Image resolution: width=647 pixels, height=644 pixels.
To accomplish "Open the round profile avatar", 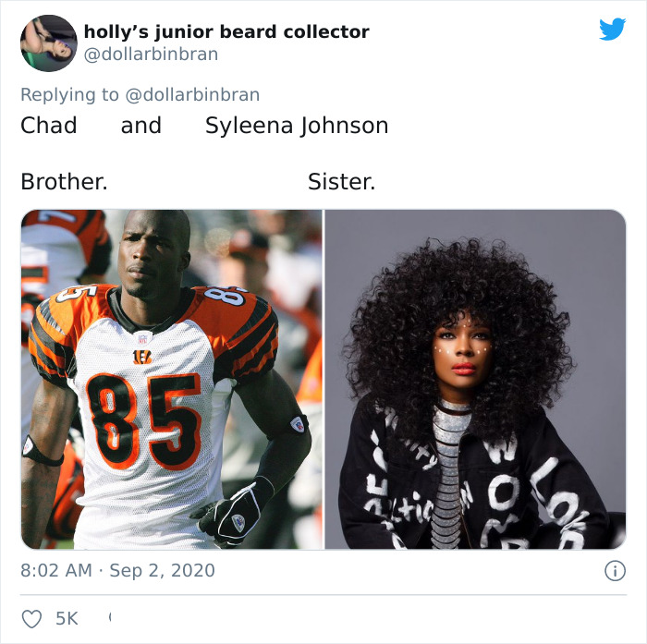I will [x=49, y=43].
